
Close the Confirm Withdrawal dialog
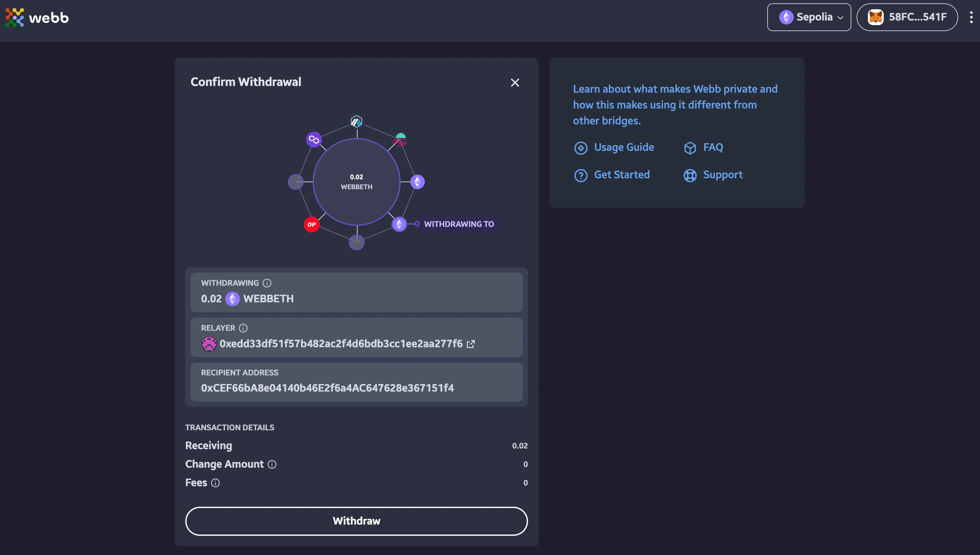pos(514,83)
